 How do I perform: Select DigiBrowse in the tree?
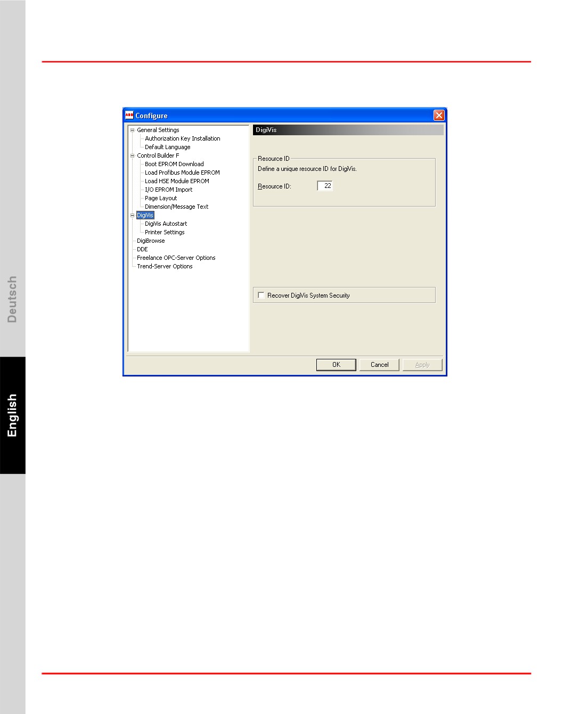point(151,241)
